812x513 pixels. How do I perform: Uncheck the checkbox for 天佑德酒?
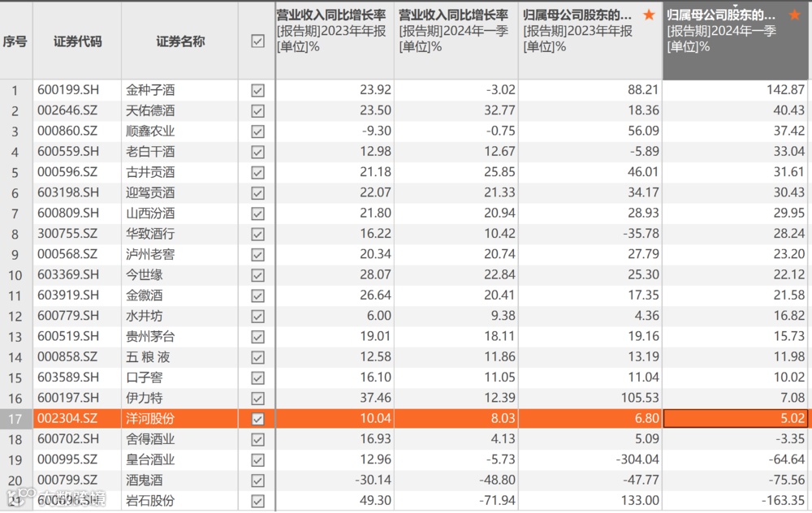[x=257, y=110]
